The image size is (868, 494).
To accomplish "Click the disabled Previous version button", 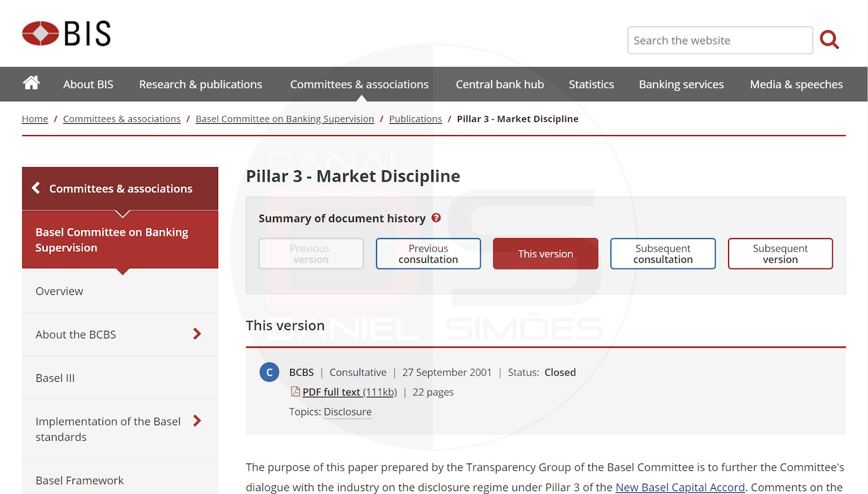I will pyautogui.click(x=311, y=254).
